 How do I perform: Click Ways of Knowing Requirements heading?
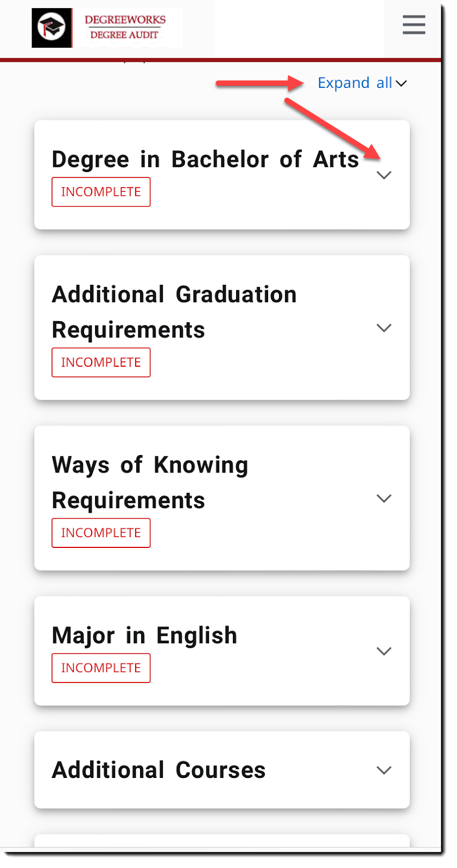click(x=150, y=482)
